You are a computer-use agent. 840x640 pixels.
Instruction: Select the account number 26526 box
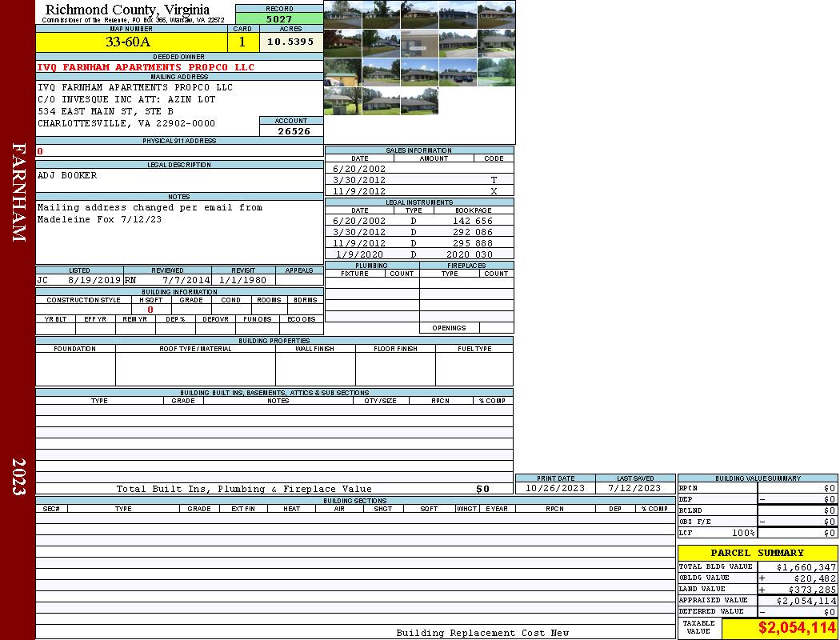(x=291, y=131)
